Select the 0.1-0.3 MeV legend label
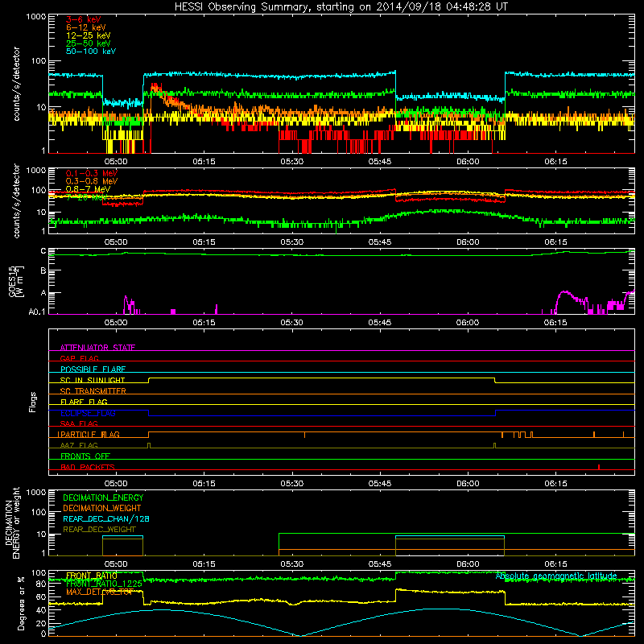644x644 pixels. [92, 173]
